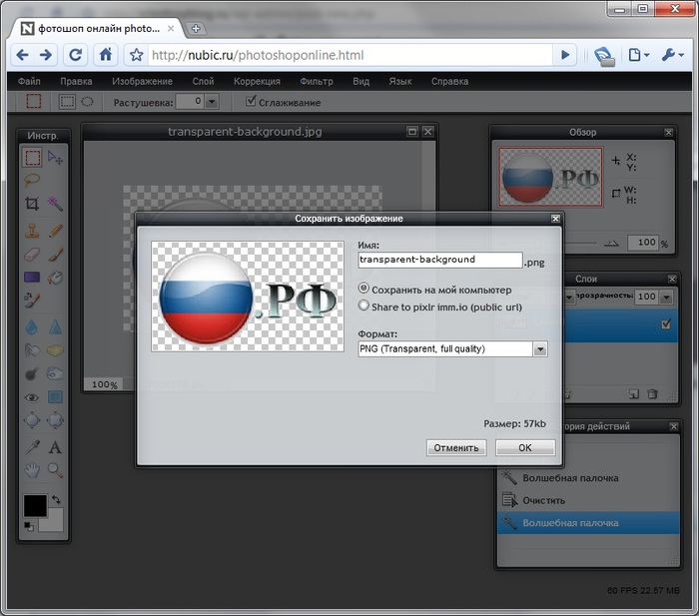Reset to default black and white colors
699x616 pixels.
coord(29,526)
